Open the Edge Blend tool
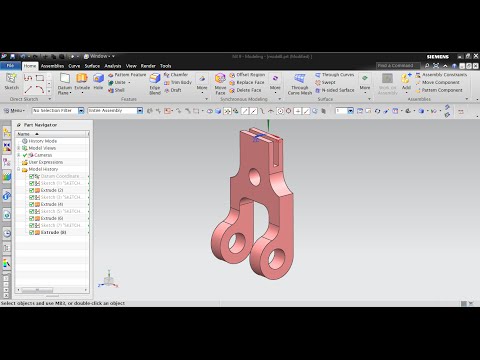 coord(155,79)
